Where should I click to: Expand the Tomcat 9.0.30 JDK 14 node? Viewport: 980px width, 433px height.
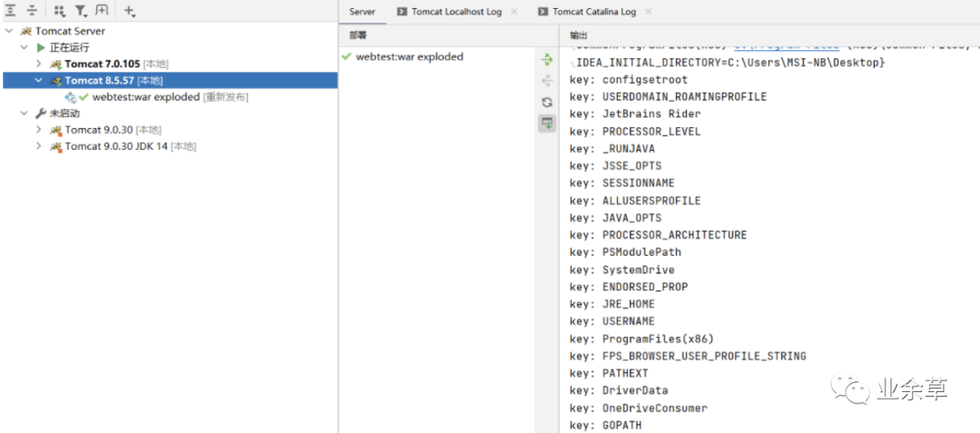tap(39, 146)
